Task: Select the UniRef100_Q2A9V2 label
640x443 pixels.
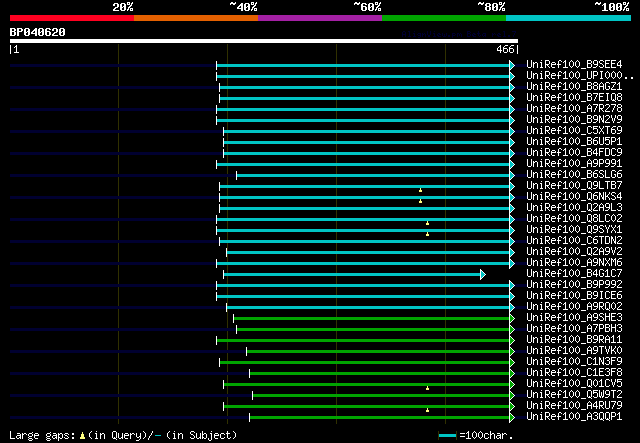Action: point(574,252)
